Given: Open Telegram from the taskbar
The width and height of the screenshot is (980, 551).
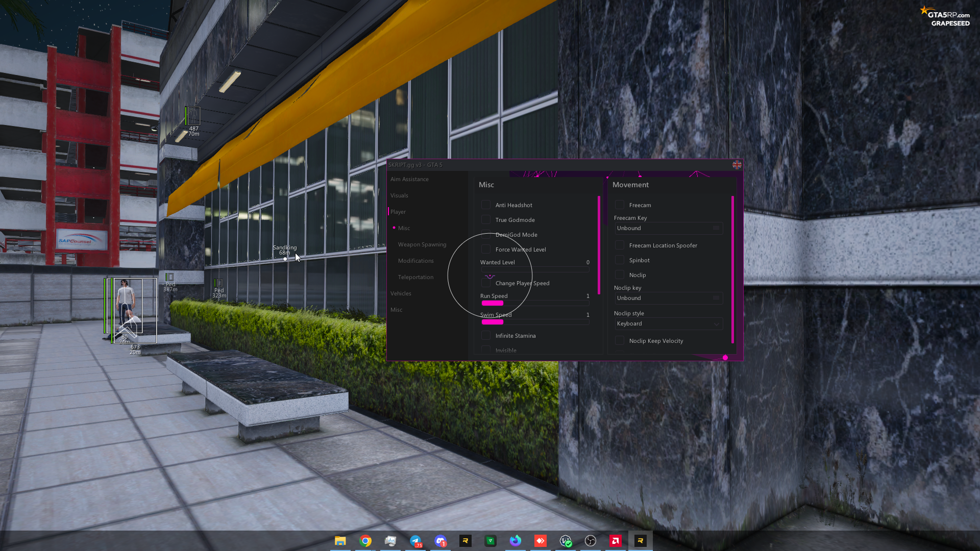Looking at the screenshot, I should pyautogui.click(x=415, y=541).
